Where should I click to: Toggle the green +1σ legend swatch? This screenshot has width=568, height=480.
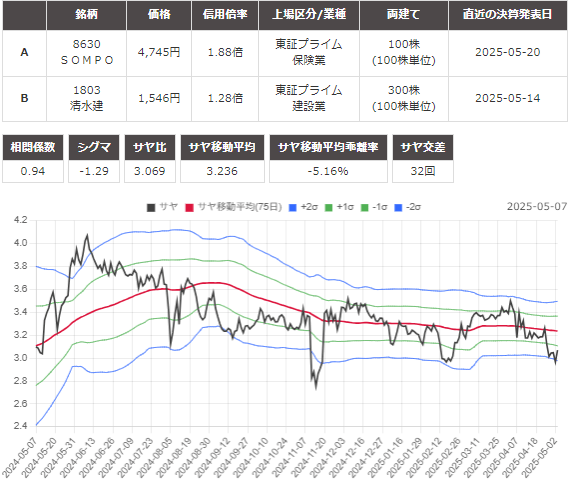[329, 208]
